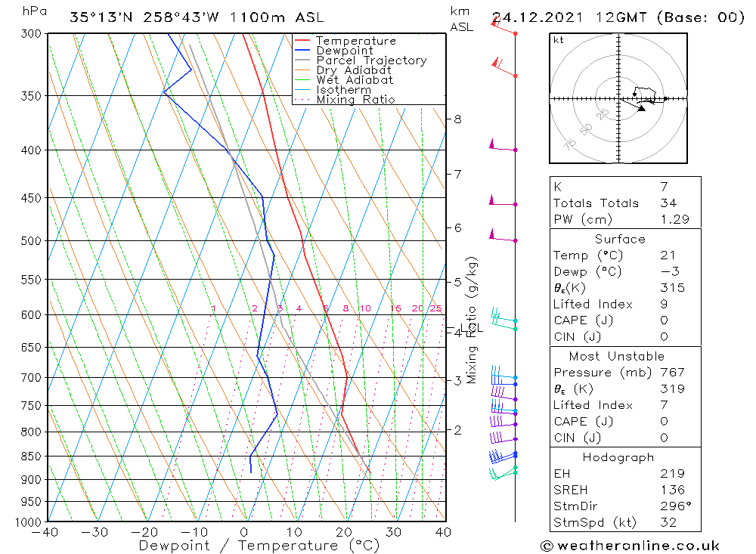Viewport: 756px width, 554px height.
Task: Click the '24.12.2021' date in the header
Action: point(538,17)
